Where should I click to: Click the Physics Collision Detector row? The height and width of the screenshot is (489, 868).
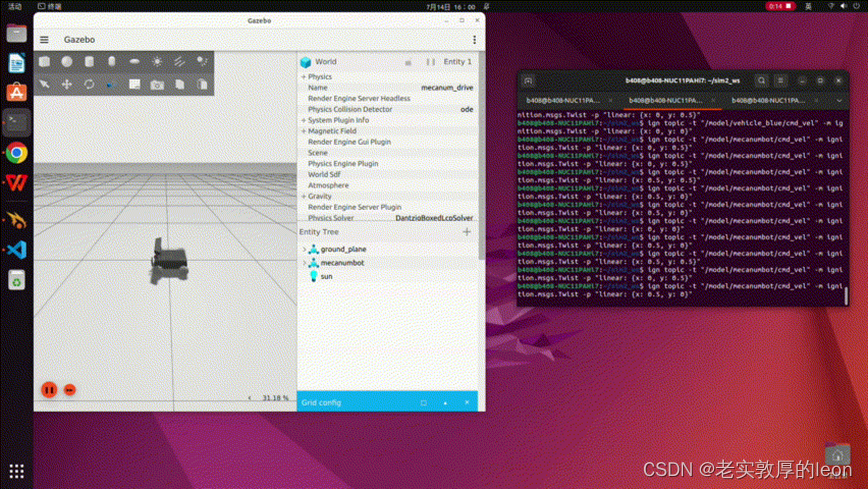click(389, 110)
